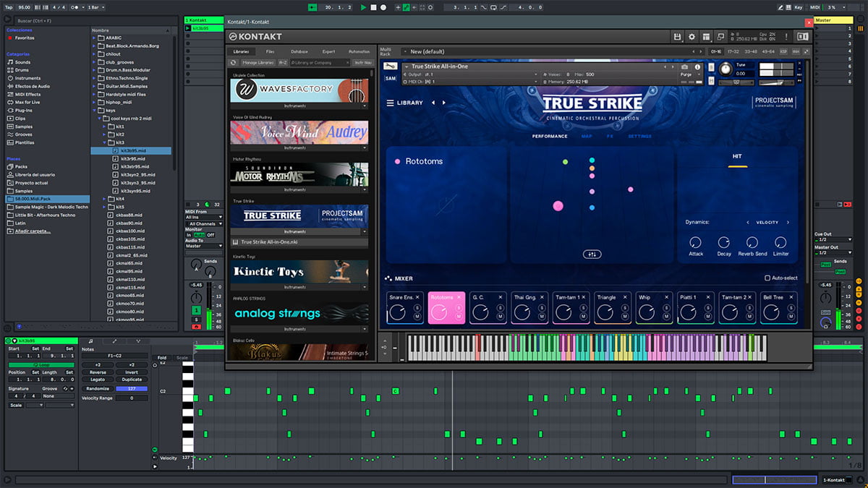Click the Sounds category icon in Ableton browser

(x=10, y=62)
